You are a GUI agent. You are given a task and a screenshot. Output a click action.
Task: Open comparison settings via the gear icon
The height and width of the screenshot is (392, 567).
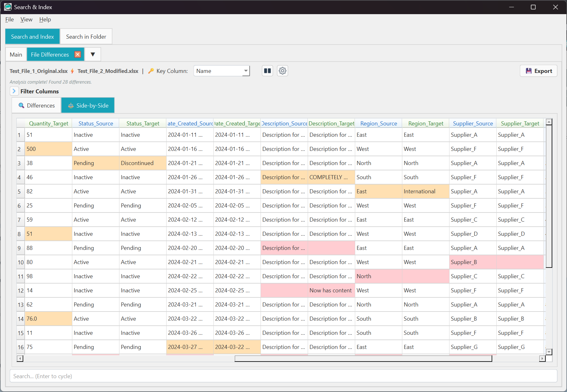[x=282, y=71]
